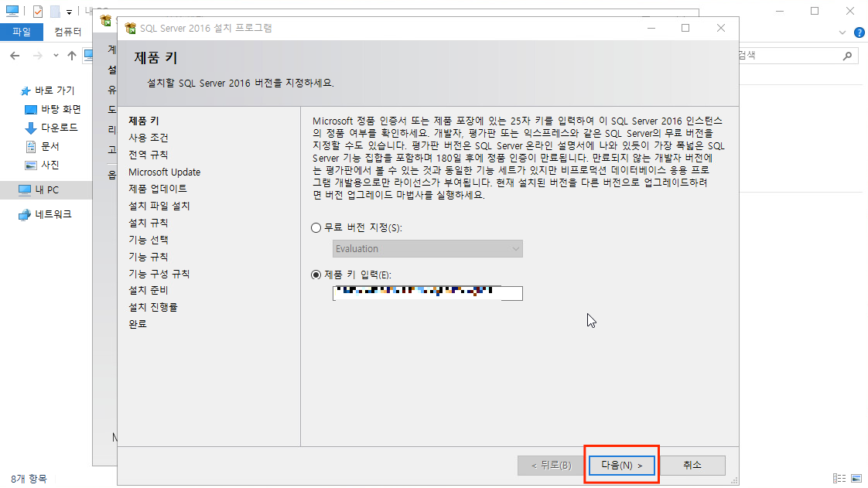
Task: Click the Next (다음) button
Action: [x=622, y=466]
